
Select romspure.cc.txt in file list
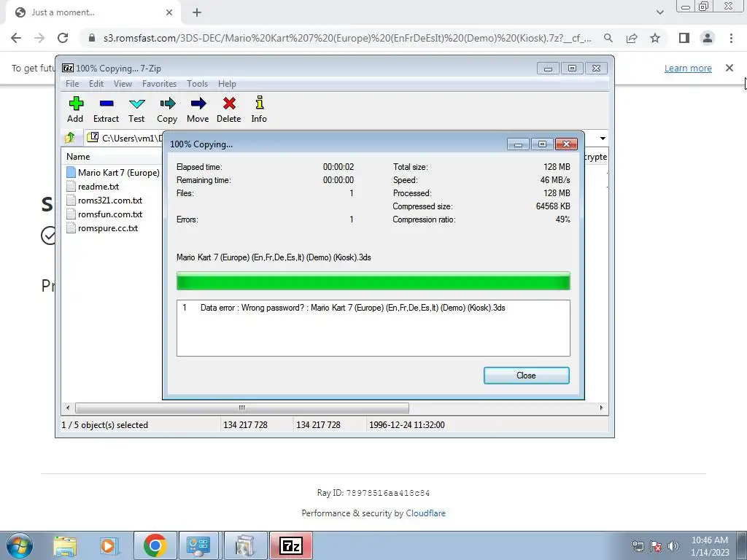[102, 228]
